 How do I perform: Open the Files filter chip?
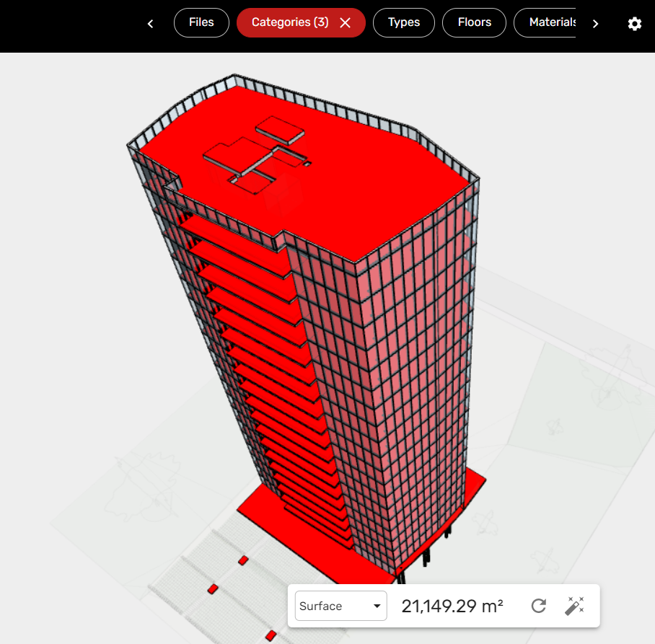(x=201, y=23)
